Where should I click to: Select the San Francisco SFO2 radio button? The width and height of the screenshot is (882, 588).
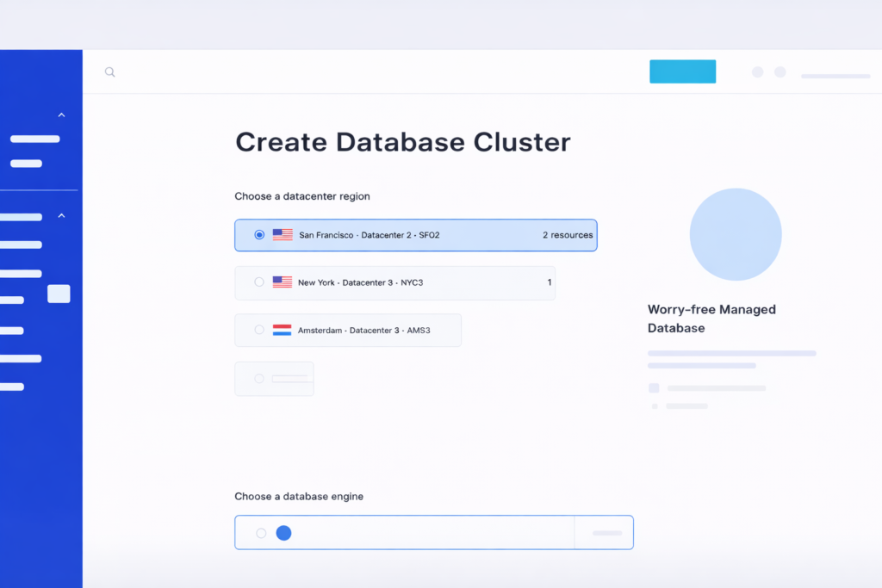(x=259, y=234)
